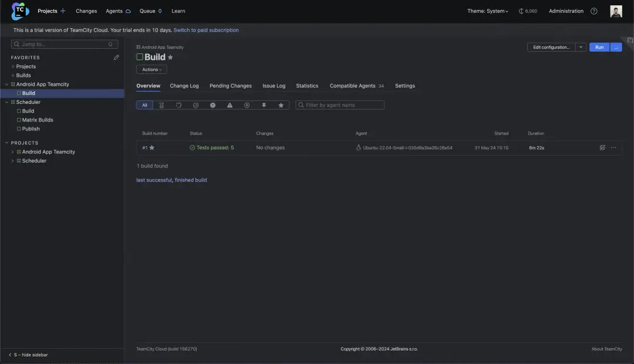Filter builds by queued hourglass icon
This screenshot has width=634, height=364.
tap(161, 105)
